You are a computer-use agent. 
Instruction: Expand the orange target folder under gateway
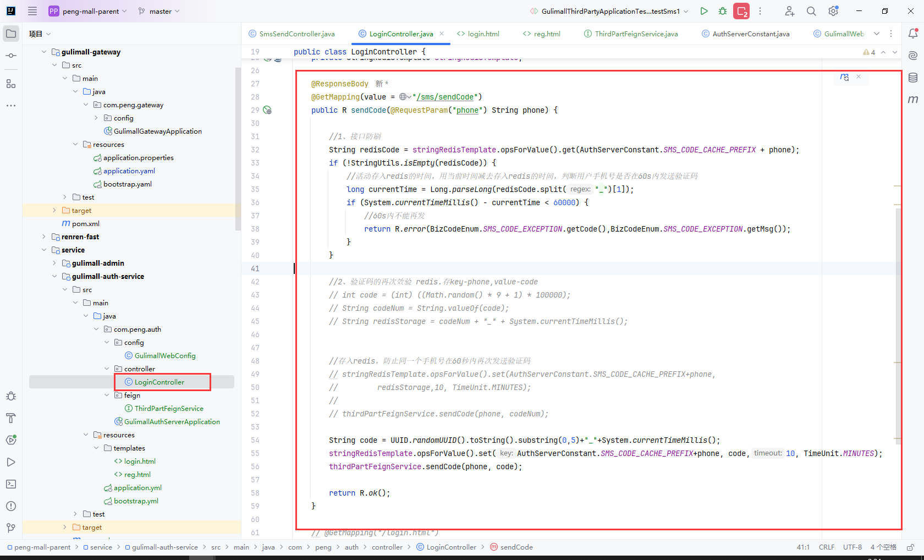54,210
